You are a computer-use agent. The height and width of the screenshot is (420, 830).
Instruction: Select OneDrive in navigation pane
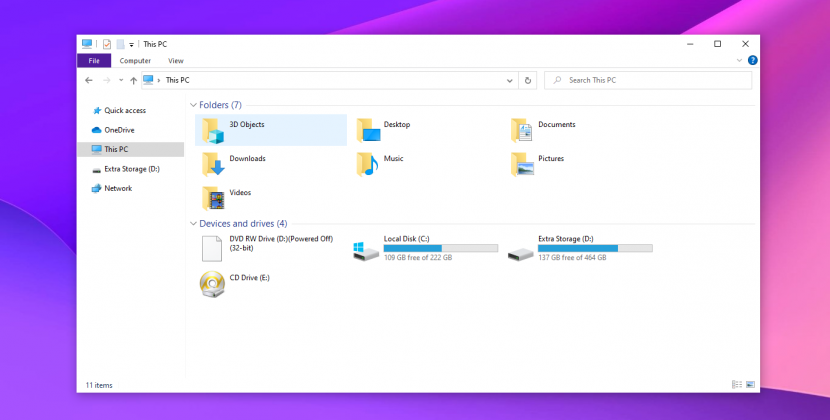coord(119,130)
